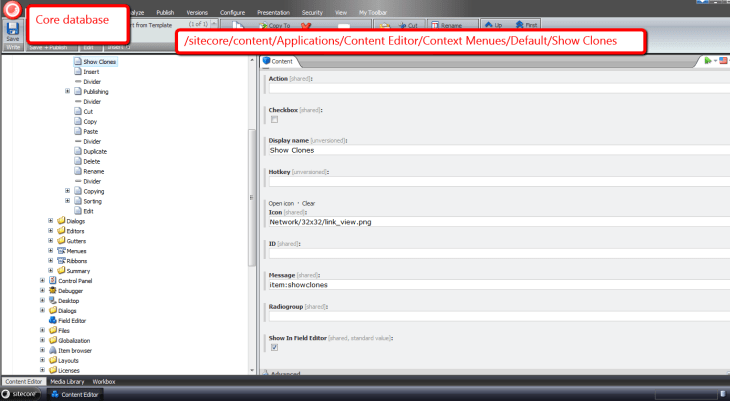Image resolution: width=730 pixels, height=401 pixels.
Task: Click the Action input field
Action: 499,88
